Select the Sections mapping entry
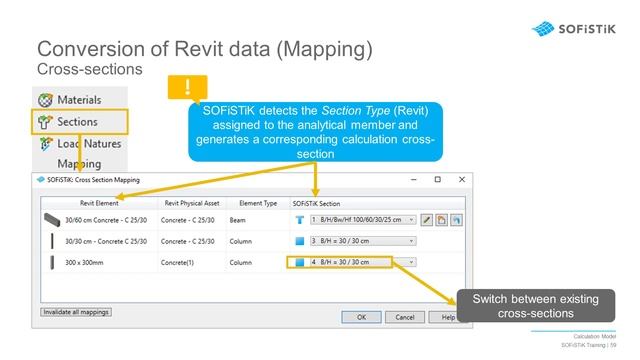Image resolution: width=640 pixels, height=360 pixels. pos(80,122)
